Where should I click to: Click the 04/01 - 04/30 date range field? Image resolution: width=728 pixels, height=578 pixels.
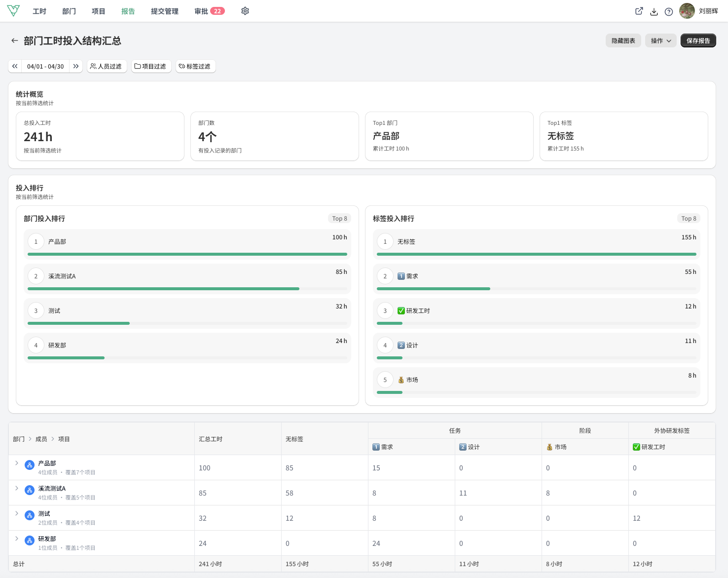coord(45,66)
